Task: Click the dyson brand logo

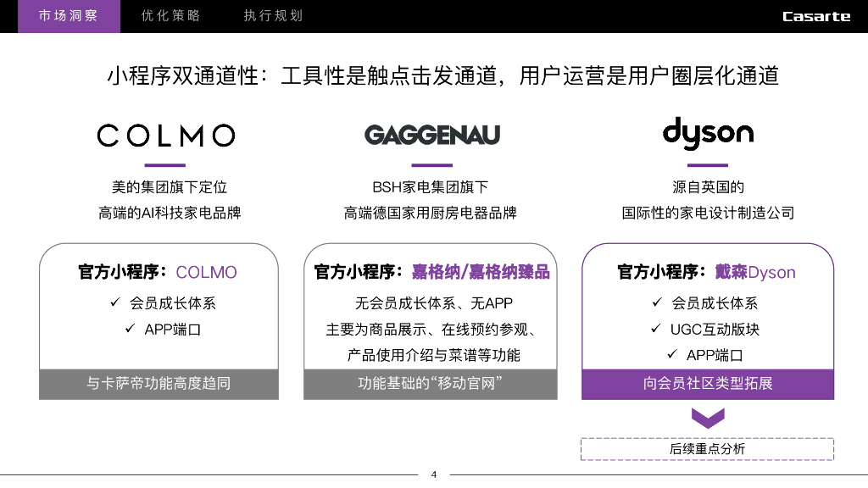Action: (x=708, y=133)
